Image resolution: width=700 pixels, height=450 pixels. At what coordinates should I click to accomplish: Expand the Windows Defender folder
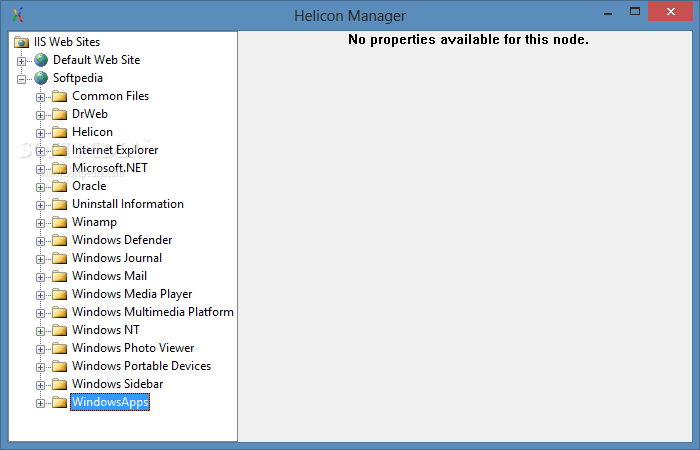pyautogui.click(x=40, y=241)
